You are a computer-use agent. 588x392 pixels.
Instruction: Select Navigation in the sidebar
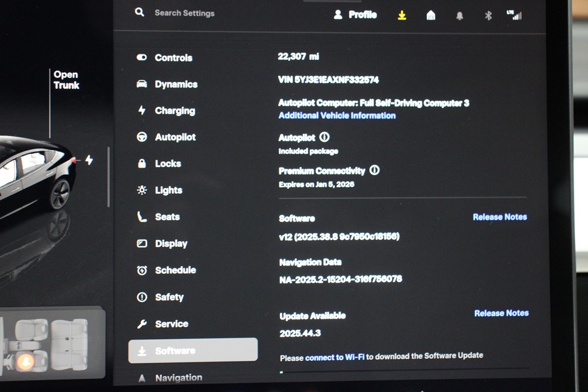click(178, 378)
